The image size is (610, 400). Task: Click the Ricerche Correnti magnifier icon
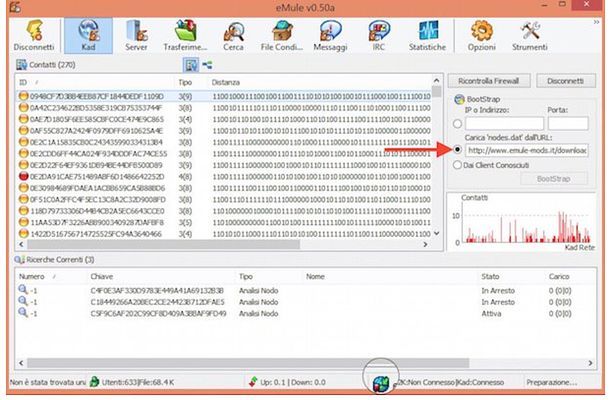[x=19, y=260]
